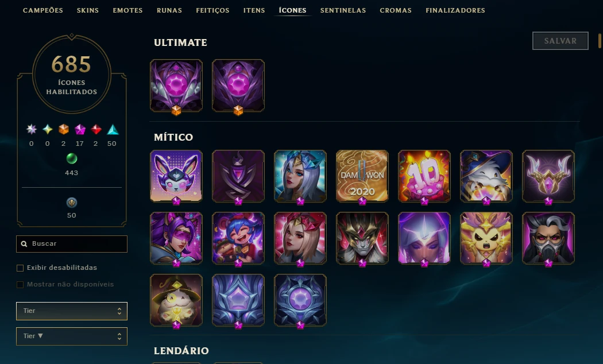The width and height of the screenshot is (603, 364).
Task: Open the Finalizadores tab
Action: pos(455,10)
